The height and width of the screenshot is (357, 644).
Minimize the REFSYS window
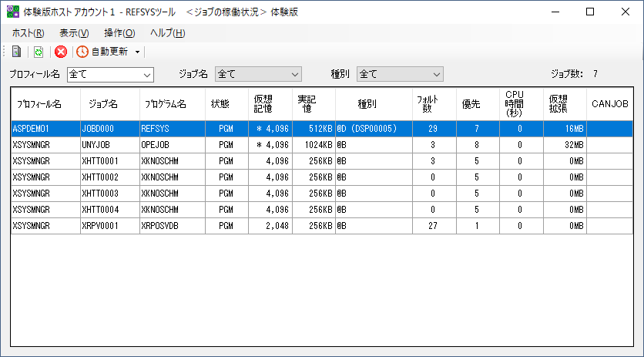coord(555,12)
